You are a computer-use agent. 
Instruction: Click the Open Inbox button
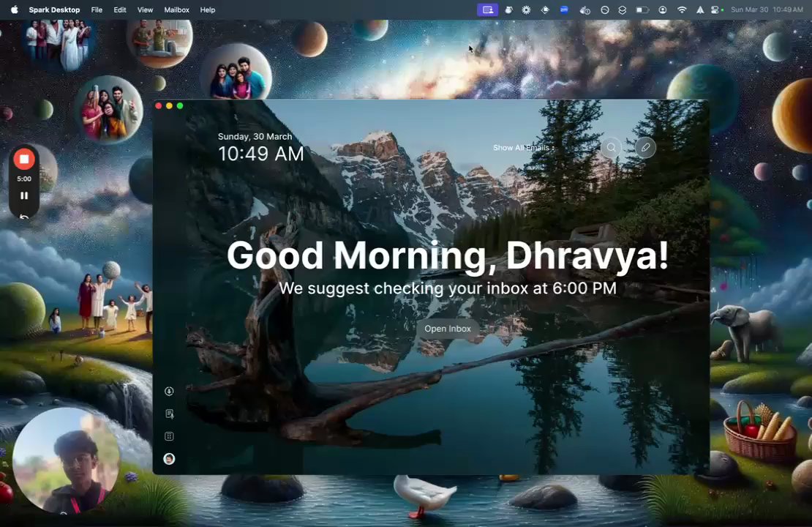pos(448,329)
